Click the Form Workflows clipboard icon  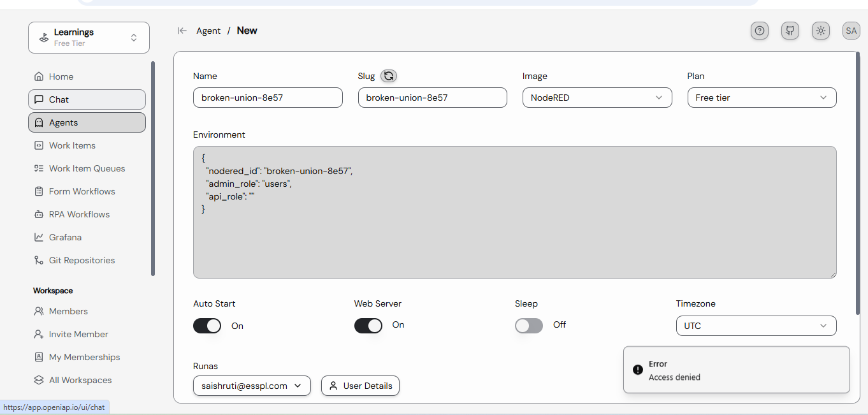pyautogui.click(x=39, y=191)
